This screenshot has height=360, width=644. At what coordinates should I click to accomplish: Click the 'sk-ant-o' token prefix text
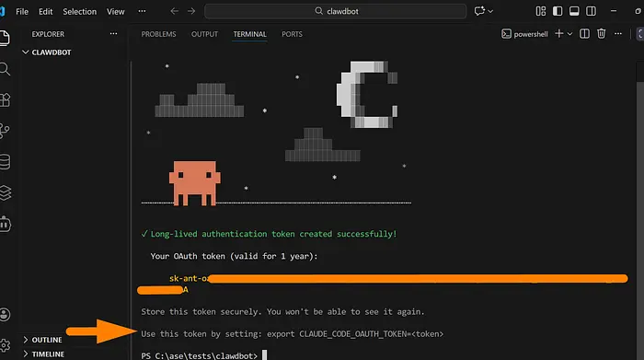189,278
